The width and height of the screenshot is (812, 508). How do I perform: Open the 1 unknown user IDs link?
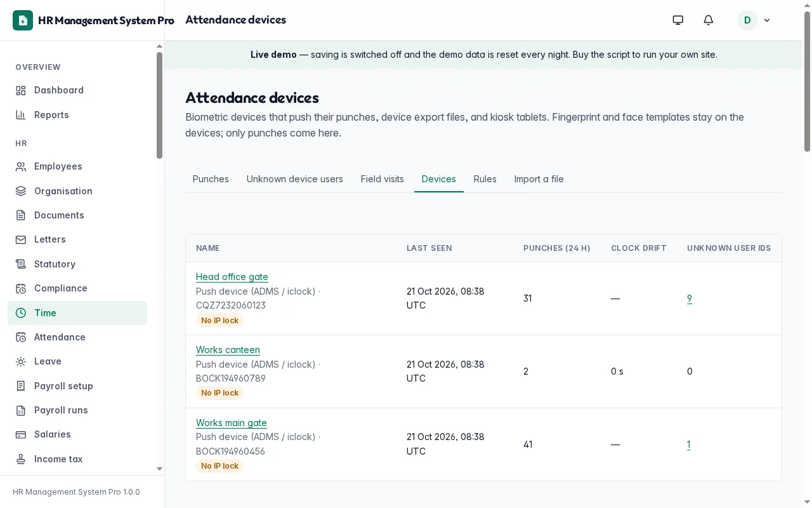[689, 444]
